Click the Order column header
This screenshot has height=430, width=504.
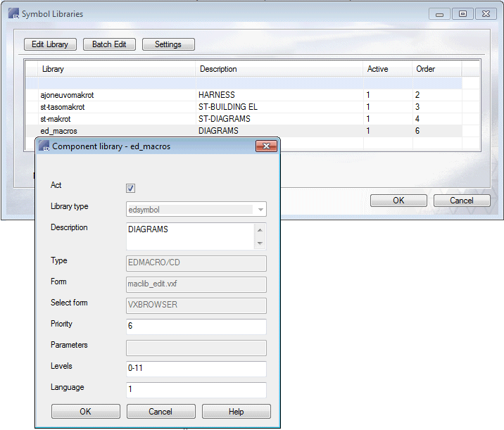click(x=436, y=69)
